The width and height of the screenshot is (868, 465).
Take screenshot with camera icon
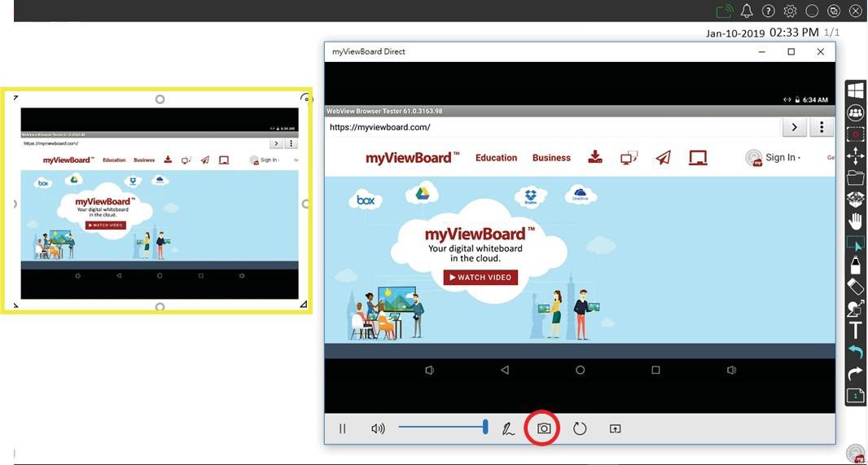544,428
